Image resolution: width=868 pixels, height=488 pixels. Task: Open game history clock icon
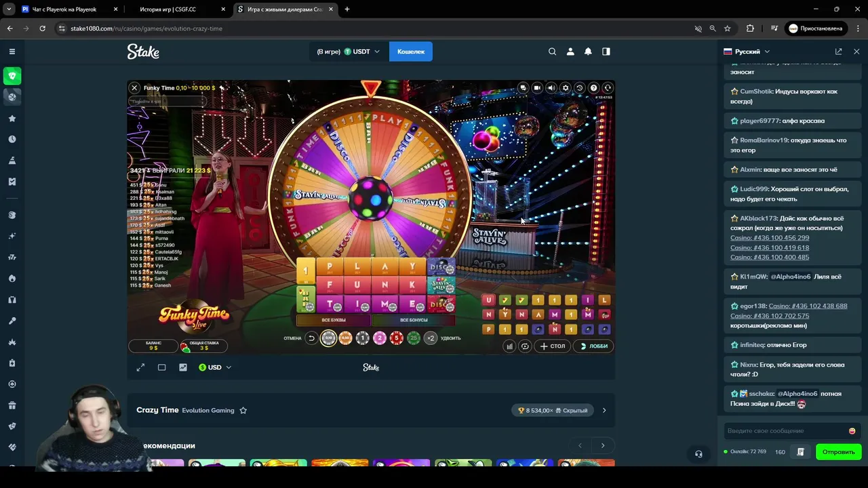point(580,87)
